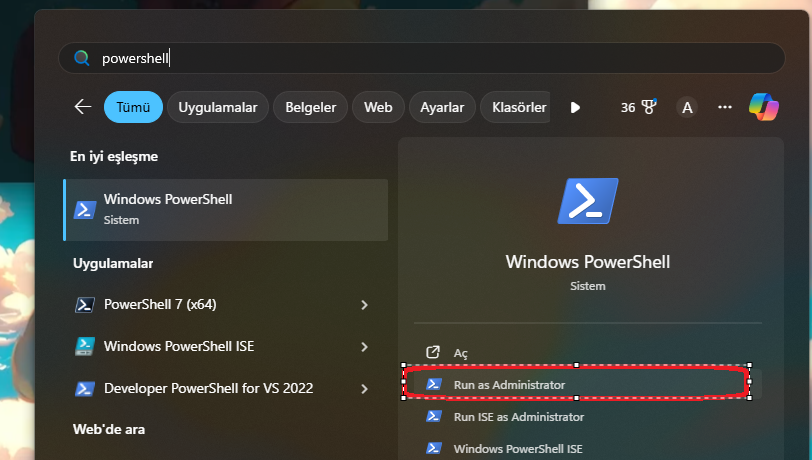Switch to the Ayarlar filter tab

click(x=442, y=107)
